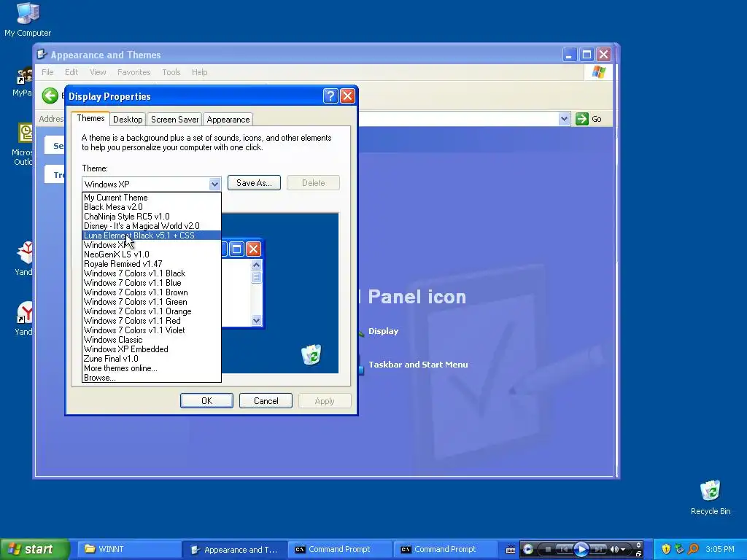The width and height of the screenshot is (747, 560).
Task: Switch to first Command Prompt taskbar button
Action: pyautogui.click(x=340, y=550)
